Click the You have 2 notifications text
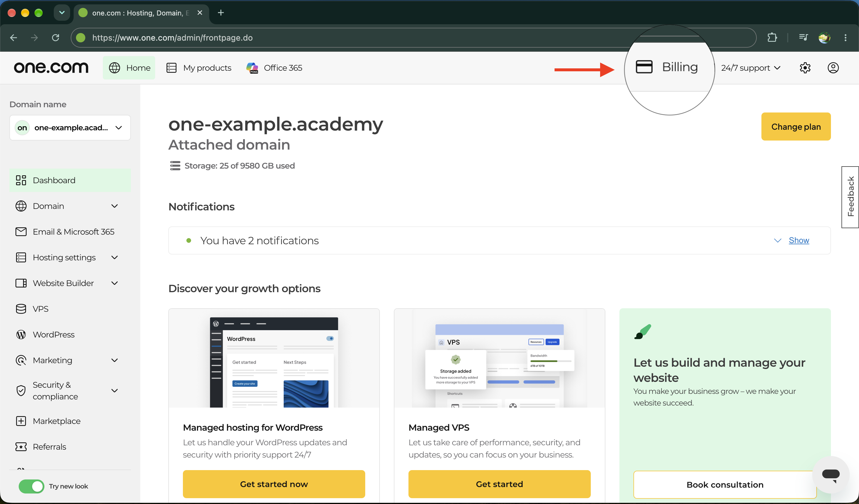Viewport: 859px width, 504px height. [259, 240]
